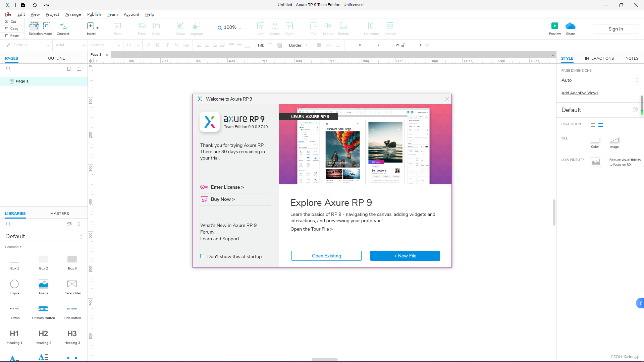Viewport: 644px width, 362px height.
Task: Click the Undo arrow icon
Action: (x=35, y=5)
